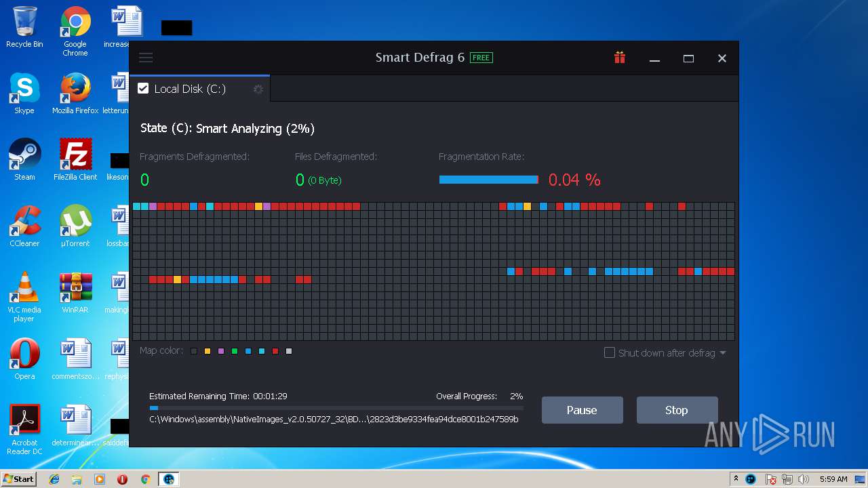Viewport: 868px width, 488px height.
Task: Open the µTorrent desktop shortcut
Action: [75, 227]
